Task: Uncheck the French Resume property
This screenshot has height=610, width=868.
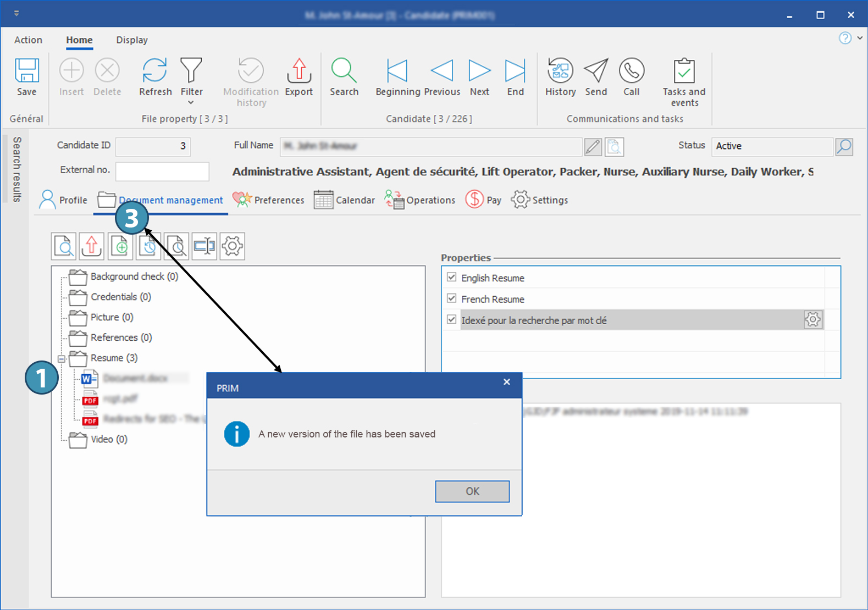Action: [452, 298]
